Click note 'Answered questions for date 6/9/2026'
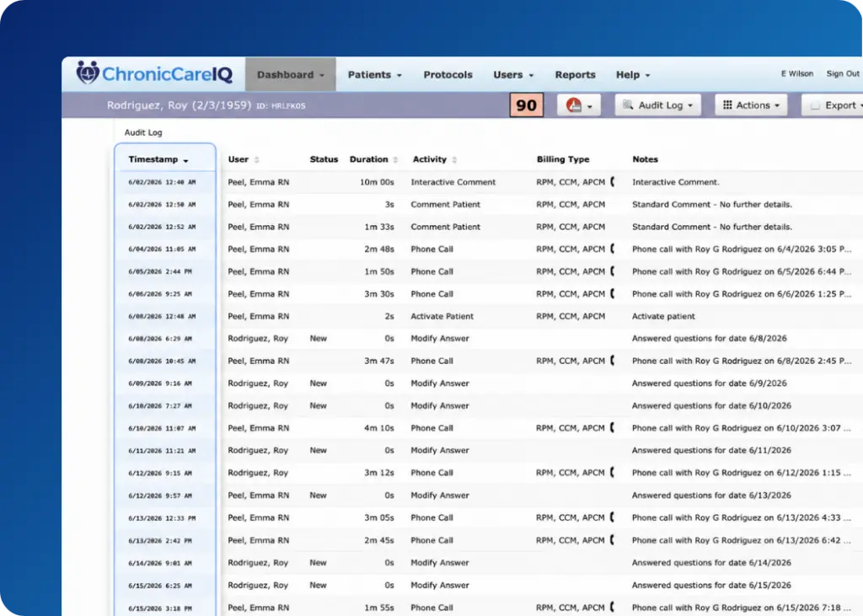Viewport: 863px width, 616px height. [710, 383]
